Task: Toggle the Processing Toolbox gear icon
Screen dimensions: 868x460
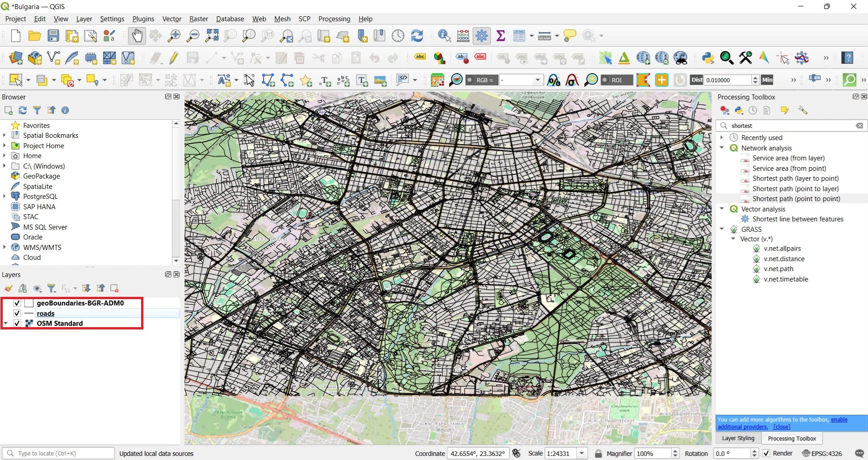Action: tap(482, 36)
